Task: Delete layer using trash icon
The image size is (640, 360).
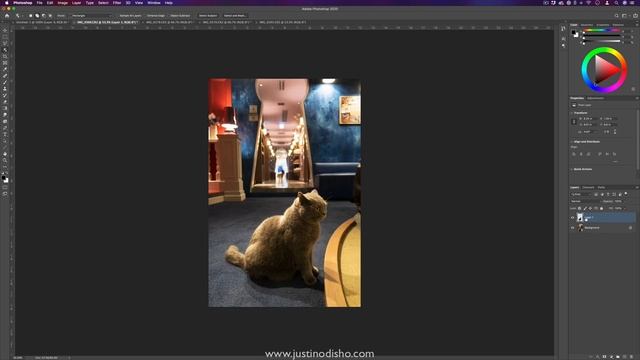Action: click(x=631, y=357)
